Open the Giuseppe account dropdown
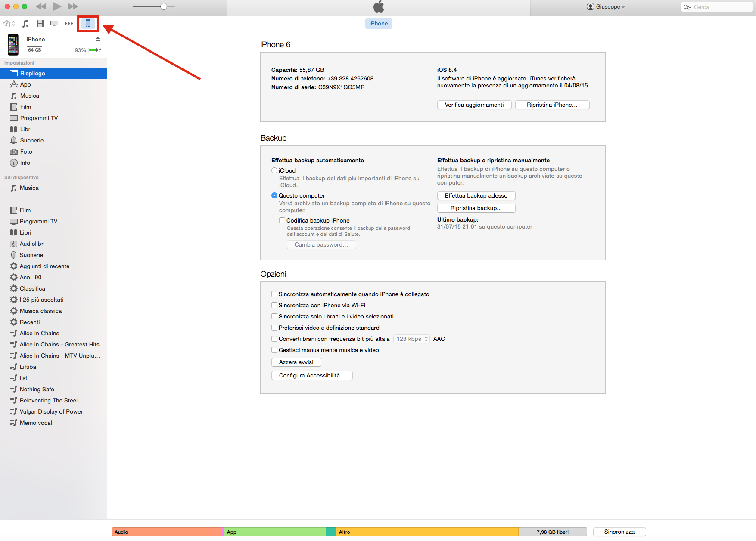The width and height of the screenshot is (756, 541). 606,6
